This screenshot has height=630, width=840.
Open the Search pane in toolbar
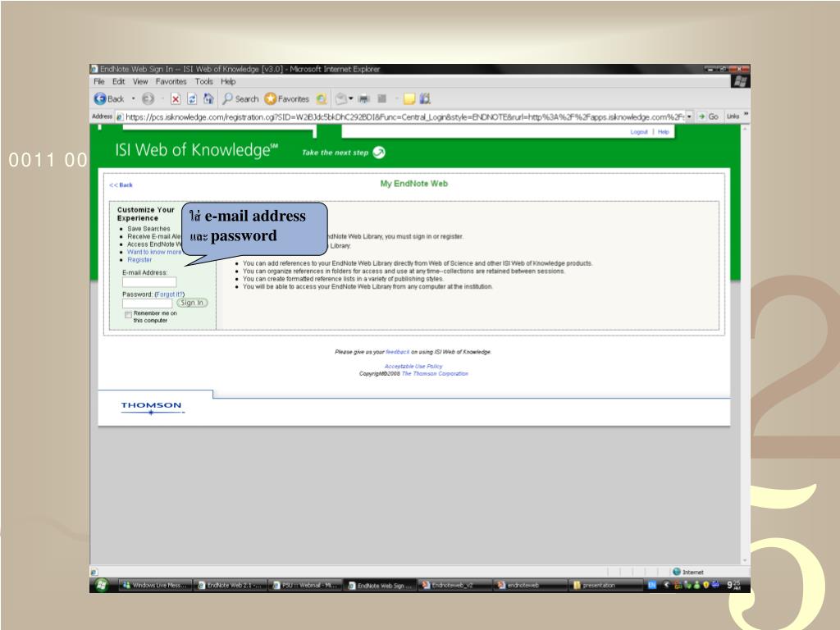click(240, 99)
